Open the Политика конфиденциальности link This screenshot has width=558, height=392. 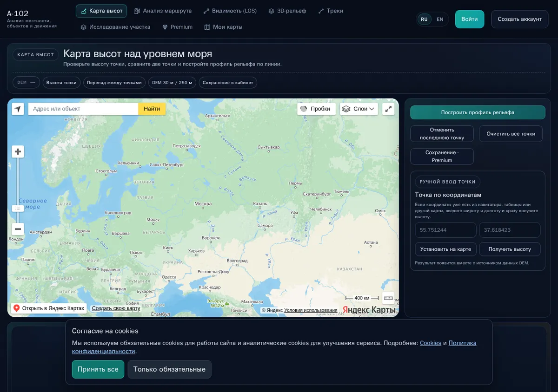click(x=274, y=347)
